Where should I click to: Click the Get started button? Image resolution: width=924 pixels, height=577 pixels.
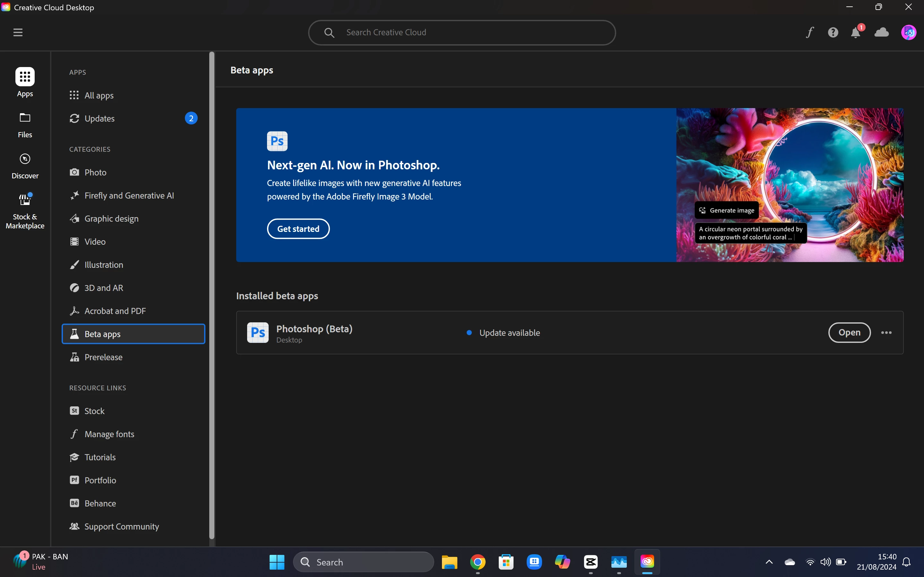[298, 229]
